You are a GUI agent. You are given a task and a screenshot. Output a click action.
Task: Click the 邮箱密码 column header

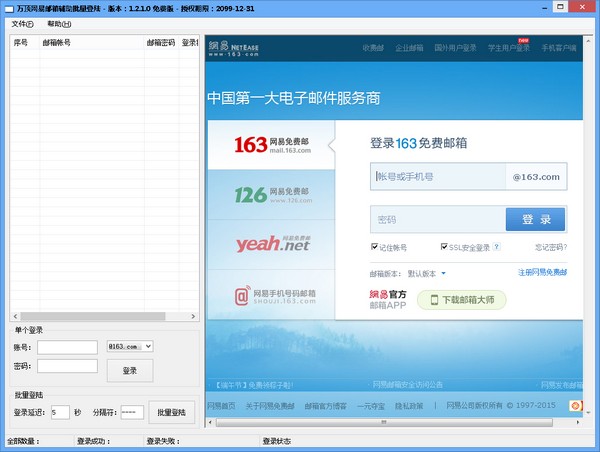(x=161, y=42)
